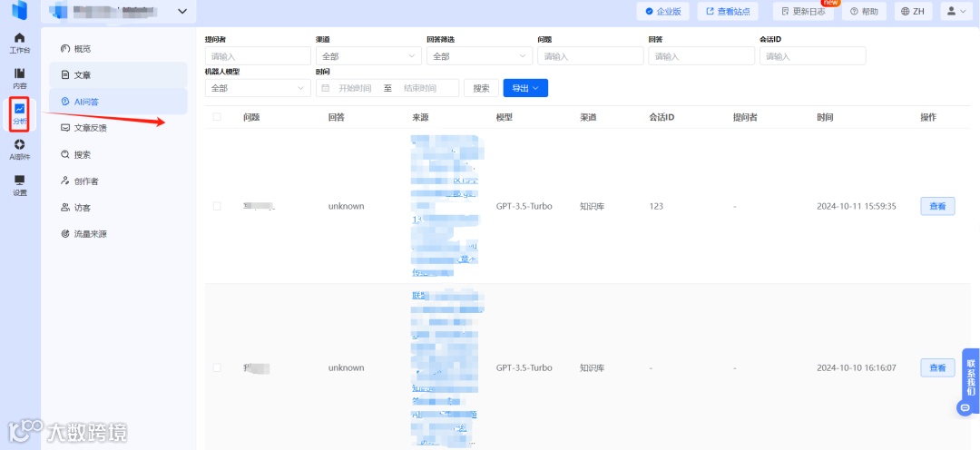Viewport: 980px width, 450px height.
Task: Select 搜索 in the analysis menu
Action: (x=118, y=154)
